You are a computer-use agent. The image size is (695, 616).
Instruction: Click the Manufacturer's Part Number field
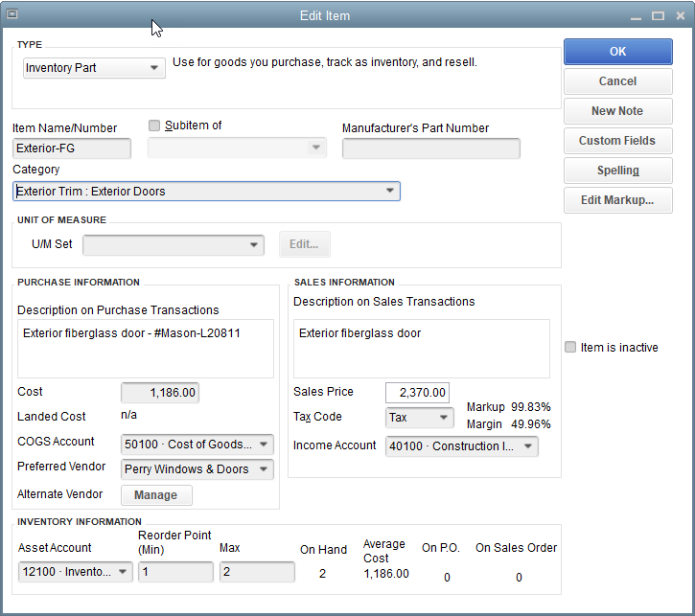pos(430,148)
